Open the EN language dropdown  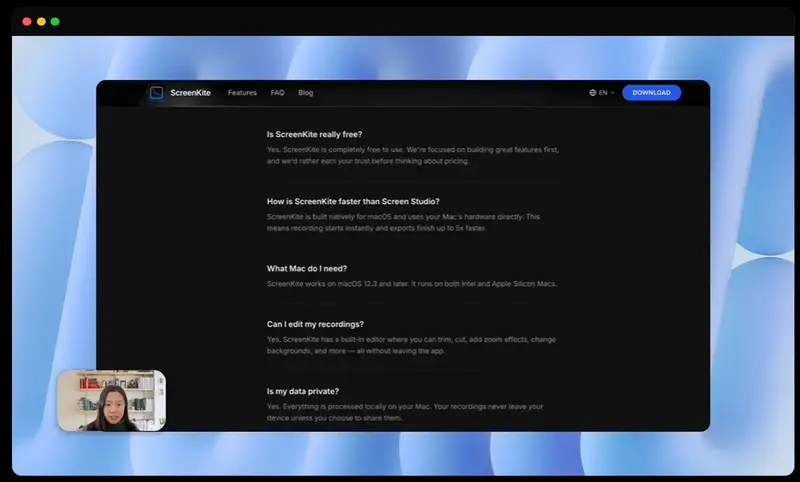602,93
